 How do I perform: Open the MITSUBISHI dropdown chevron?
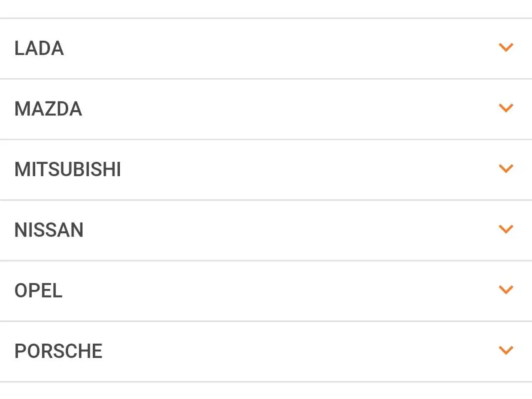(x=506, y=169)
